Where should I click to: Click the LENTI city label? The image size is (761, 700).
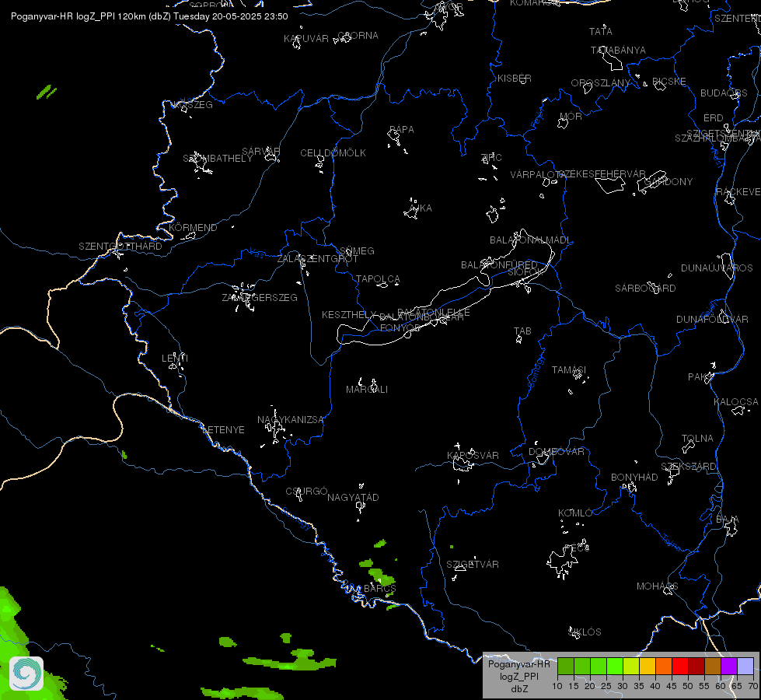175,358
